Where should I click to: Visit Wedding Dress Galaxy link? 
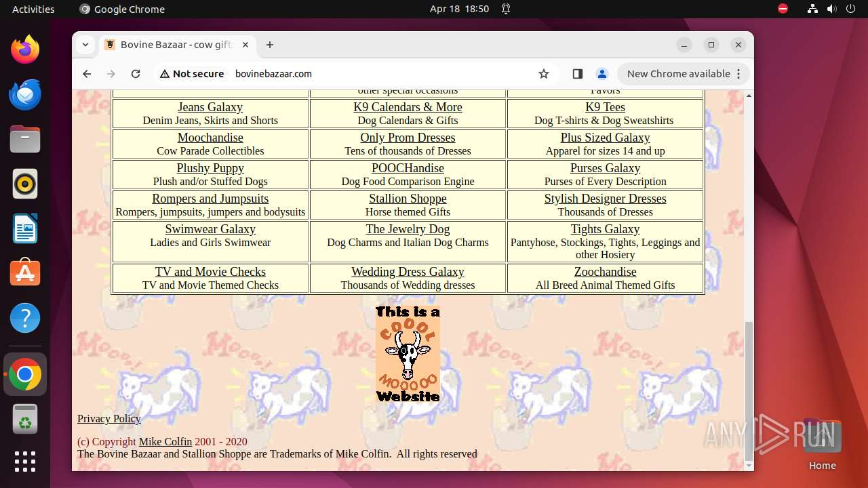coord(408,272)
